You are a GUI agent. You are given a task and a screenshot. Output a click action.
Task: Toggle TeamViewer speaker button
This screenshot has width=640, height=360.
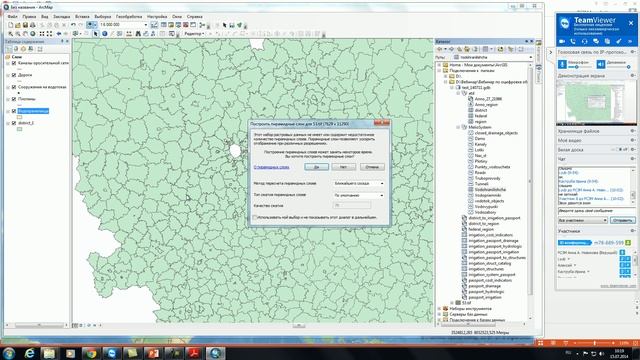[x=600, y=64]
